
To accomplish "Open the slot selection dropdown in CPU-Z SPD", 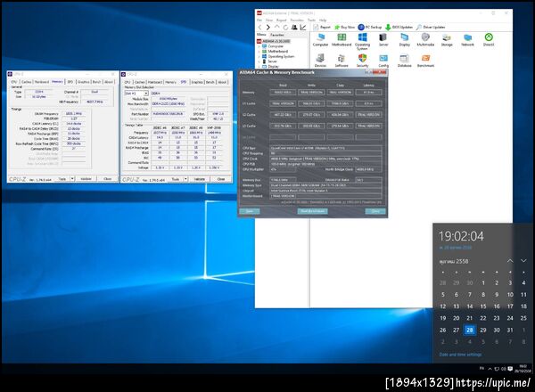I will (x=145, y=93).
